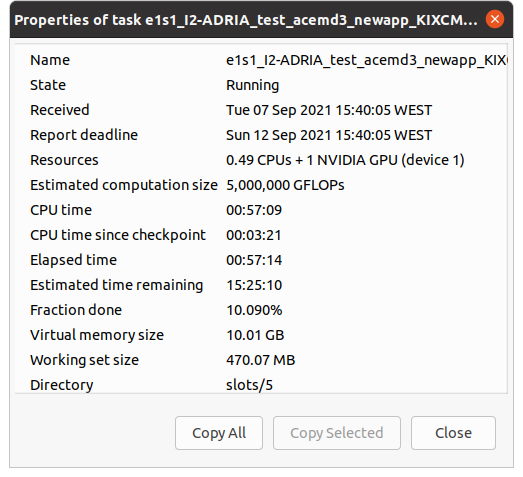Viewport: 523px width, 477px height.
Task: Select the Elapsed time row
Action: (261, 260)
